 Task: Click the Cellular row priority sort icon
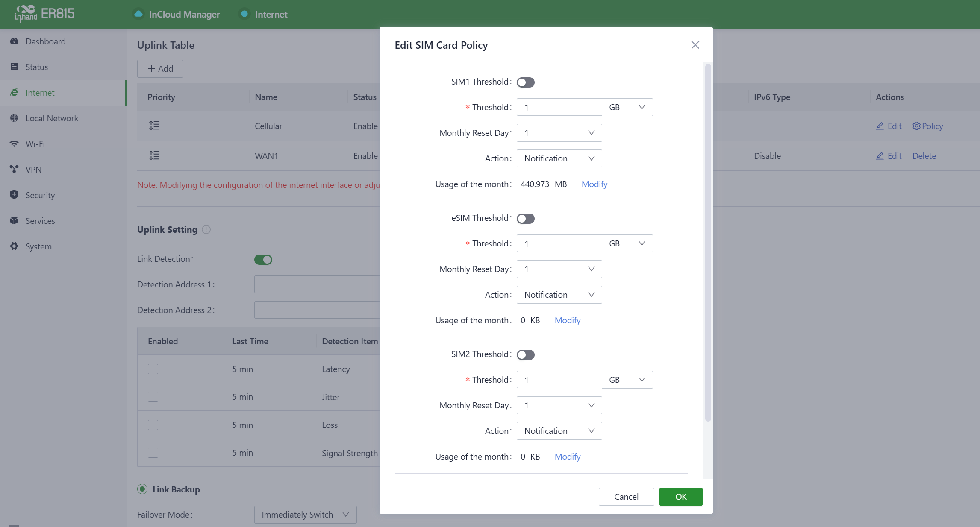[154, 126]
